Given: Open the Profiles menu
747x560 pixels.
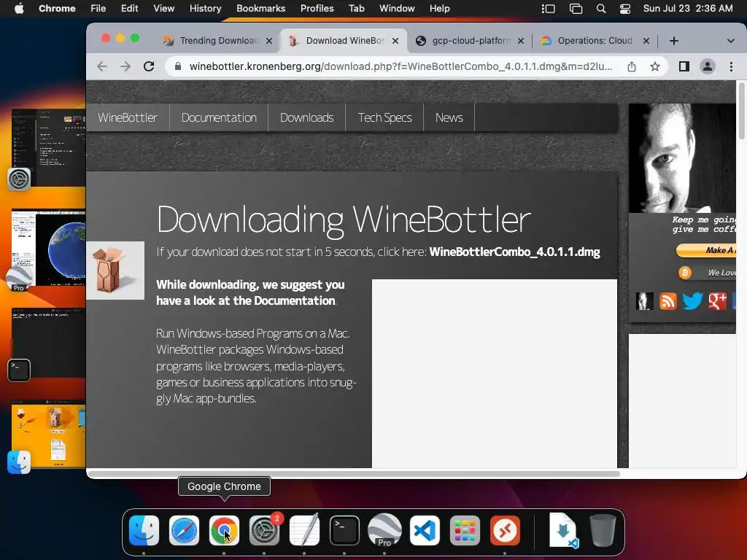Looking at the screenshot, I should click(x=317, y=9).
